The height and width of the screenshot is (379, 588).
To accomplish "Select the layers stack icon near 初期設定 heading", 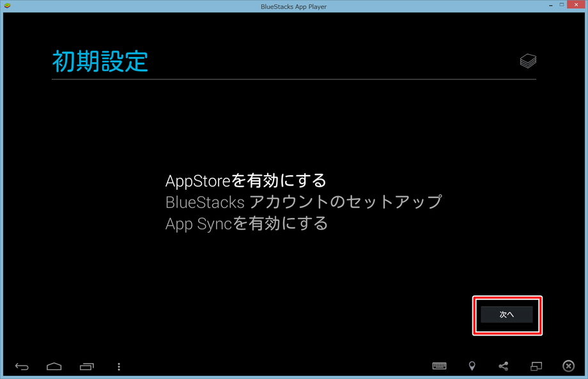I will click(528, 61).
